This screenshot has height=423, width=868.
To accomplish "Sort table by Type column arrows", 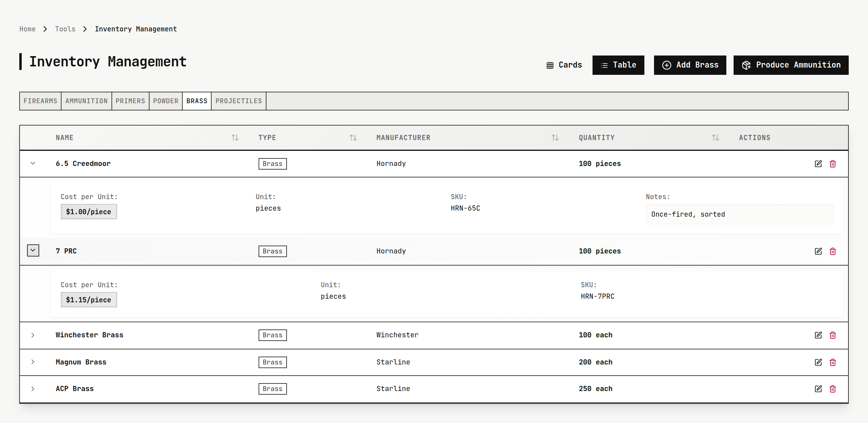I will tap(353, 138).
